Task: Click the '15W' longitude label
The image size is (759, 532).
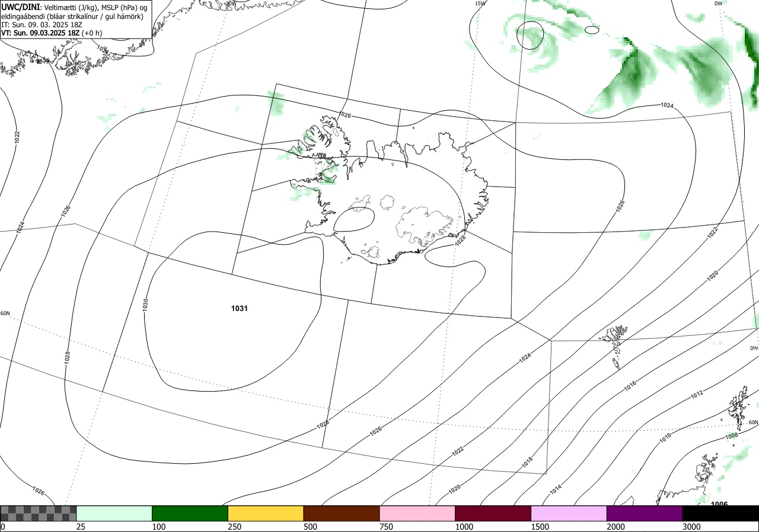Action: coord(480,4)
